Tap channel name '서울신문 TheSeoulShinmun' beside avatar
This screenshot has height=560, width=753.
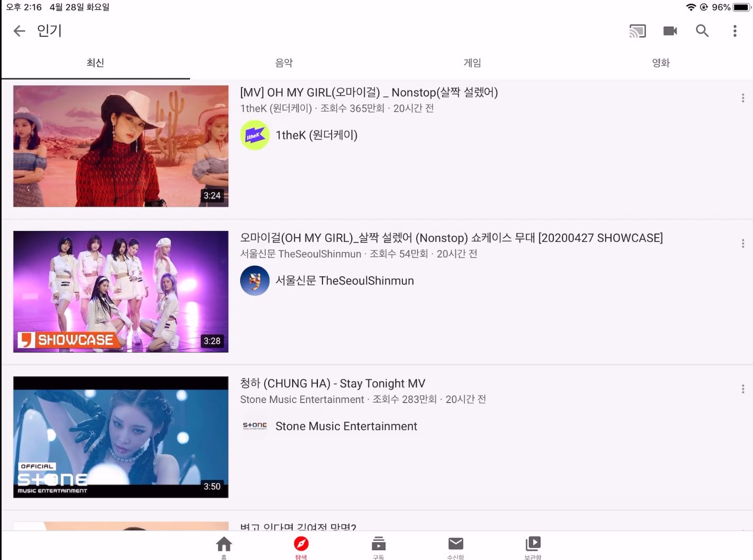click(345, 281)
